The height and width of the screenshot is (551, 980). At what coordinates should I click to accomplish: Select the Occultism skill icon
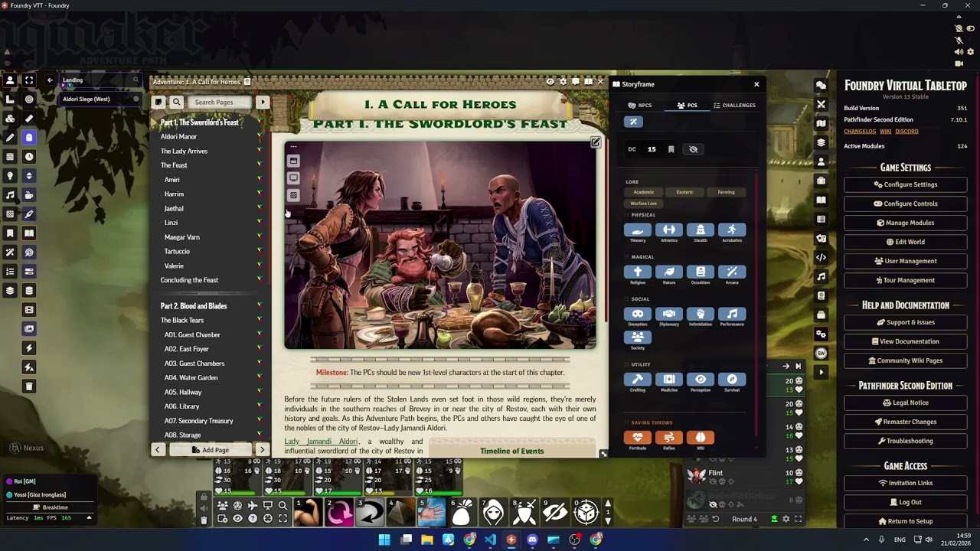pyautogui.click(x=701, y=272)
